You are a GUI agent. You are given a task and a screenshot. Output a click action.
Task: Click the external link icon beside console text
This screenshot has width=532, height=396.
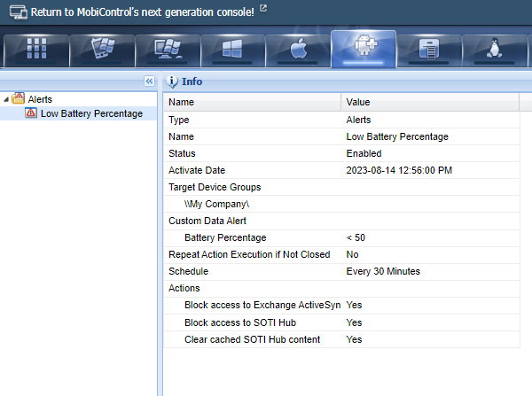tap(263, 8)
